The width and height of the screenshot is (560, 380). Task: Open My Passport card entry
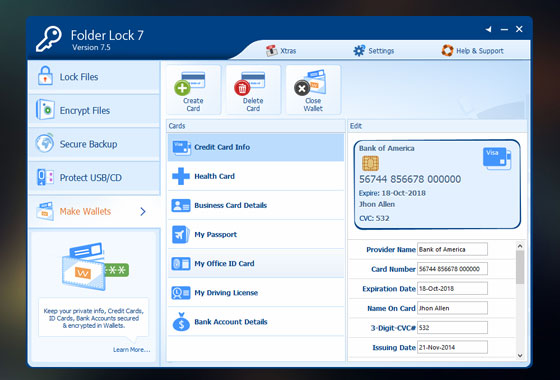(x=256, y=234)
